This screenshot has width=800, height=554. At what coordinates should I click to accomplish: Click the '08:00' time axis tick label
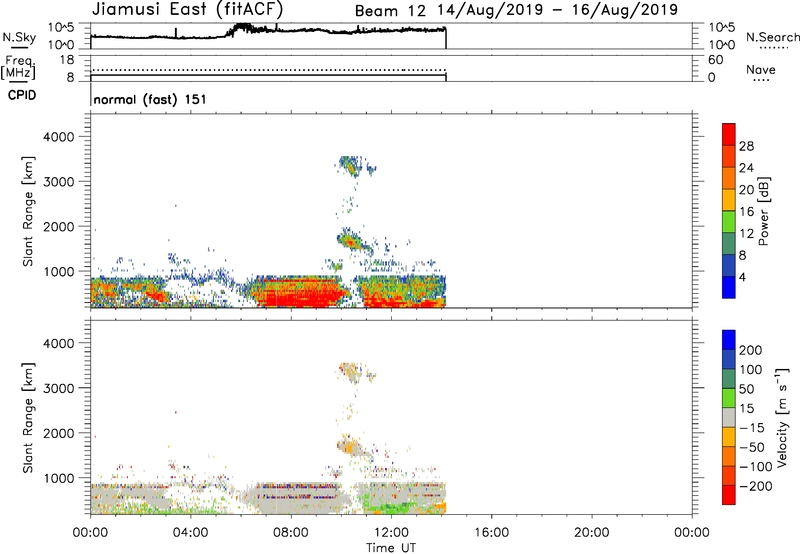tap(290, 533)
